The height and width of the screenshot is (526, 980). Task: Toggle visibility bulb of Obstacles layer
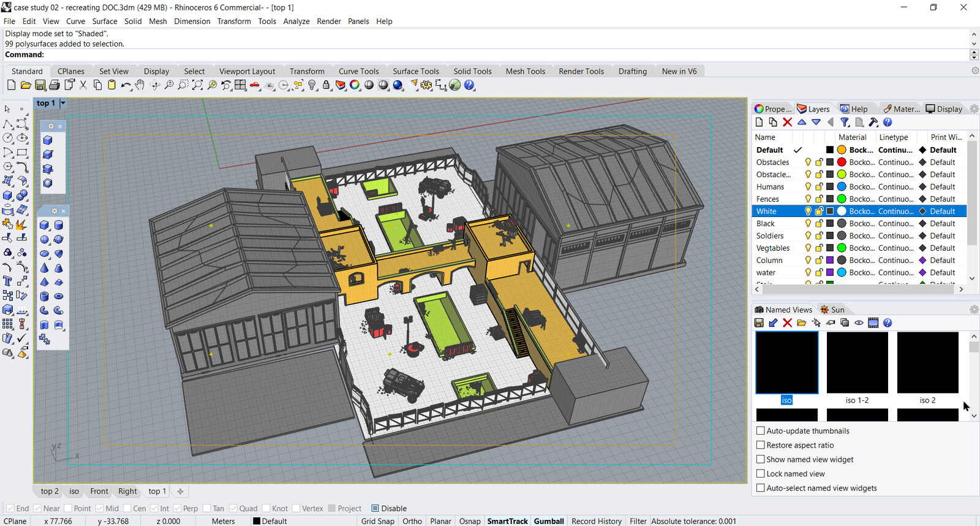(x=809, y=162)
